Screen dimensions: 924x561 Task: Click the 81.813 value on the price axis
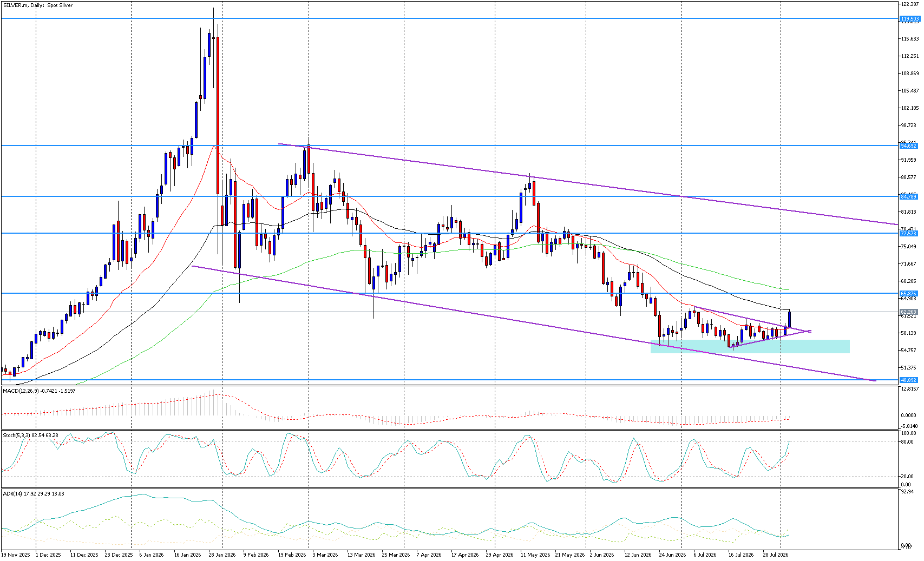(909, 212)
